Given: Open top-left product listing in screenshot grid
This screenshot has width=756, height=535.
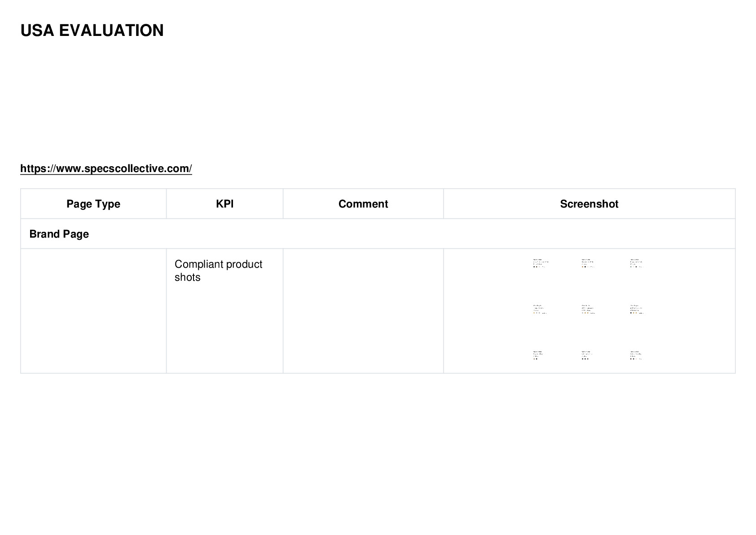Looking at the screenshot, I should [x=541, y=263].
